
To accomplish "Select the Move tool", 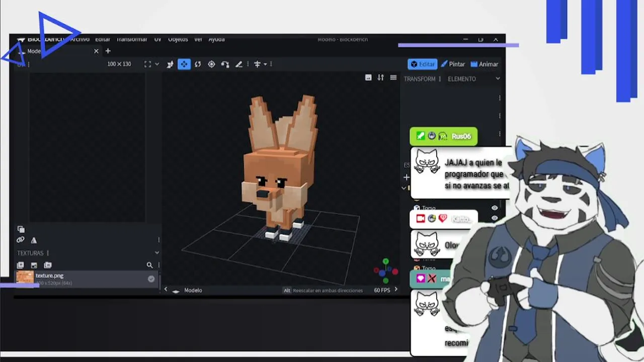I will 184,64.
